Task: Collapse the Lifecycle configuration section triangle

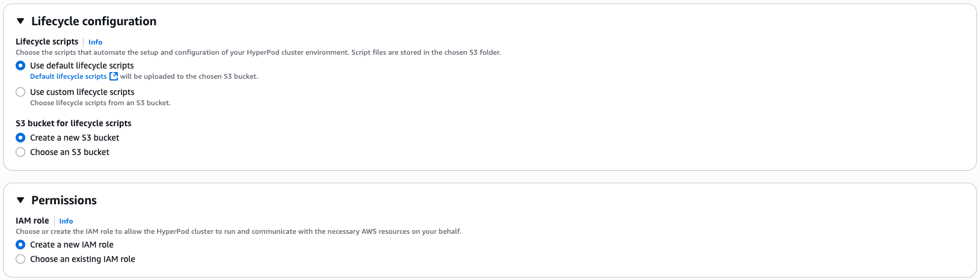Action: pos(20,21)
